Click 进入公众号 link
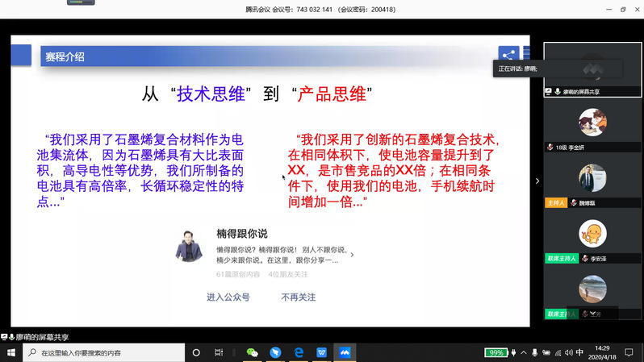This screenshot has height=362, width=644. click(228, 298)
